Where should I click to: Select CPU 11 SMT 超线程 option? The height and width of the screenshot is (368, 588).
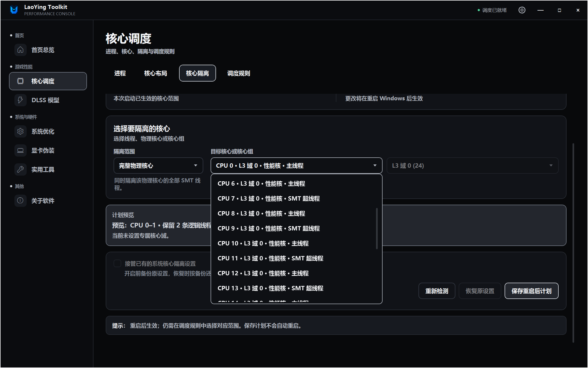[x=293, y=258]
